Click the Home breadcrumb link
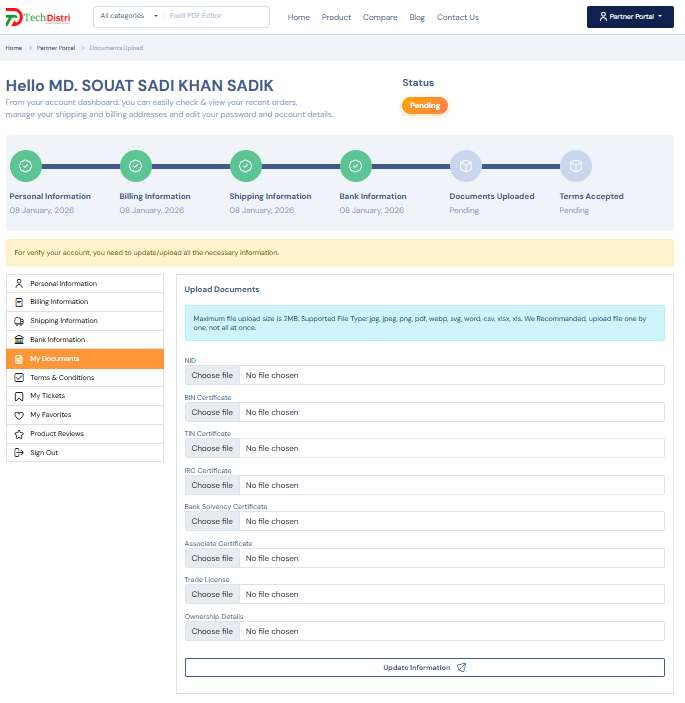This screenshot has height=703, width=685. click(x=14, y=48)
